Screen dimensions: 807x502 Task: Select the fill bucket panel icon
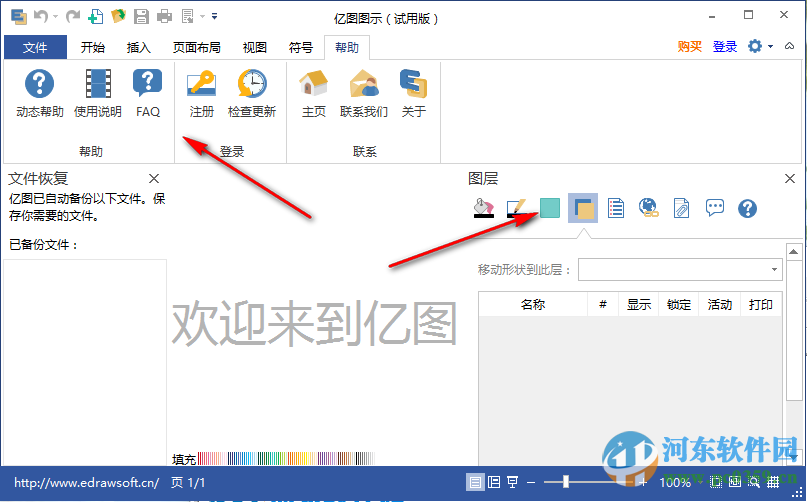(x=483, y=208)
